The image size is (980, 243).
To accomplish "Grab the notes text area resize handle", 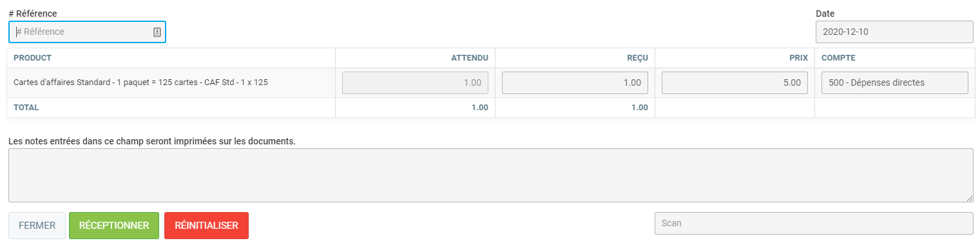I will point(969,199).
